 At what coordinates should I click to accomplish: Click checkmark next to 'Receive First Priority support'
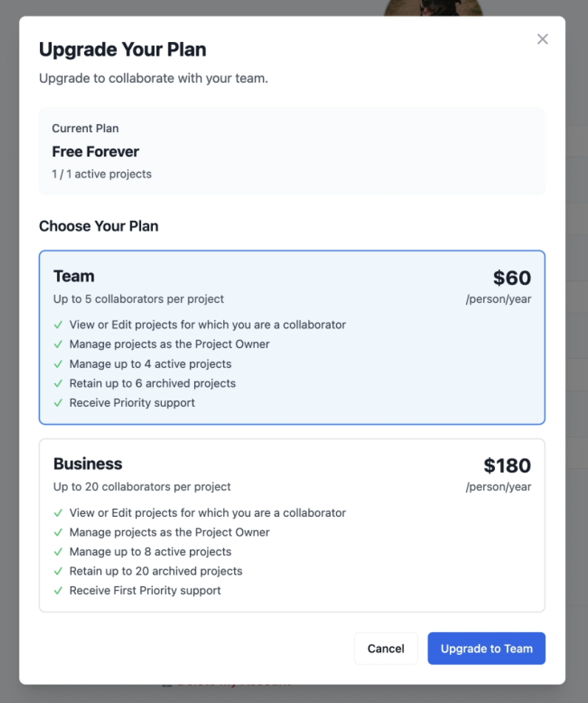tap(58, 591)
